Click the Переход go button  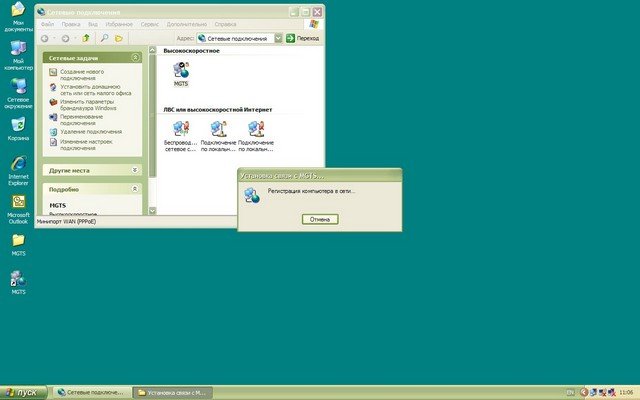303,38
